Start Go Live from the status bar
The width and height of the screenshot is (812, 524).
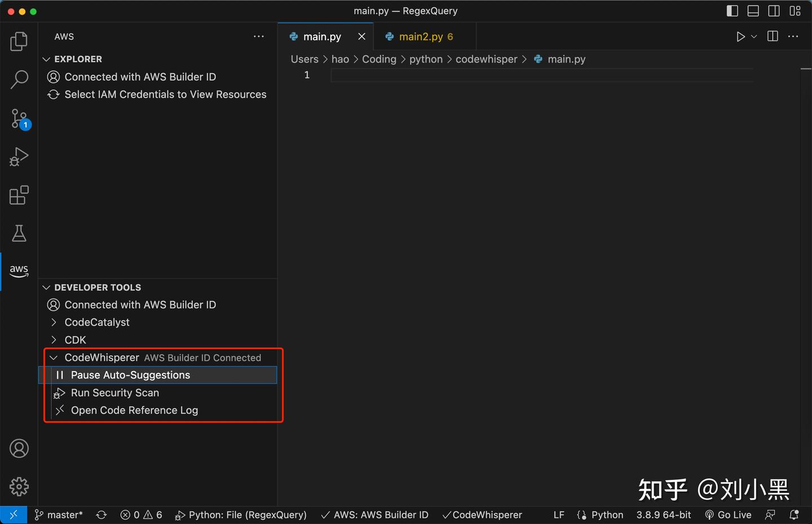point(728,514)
